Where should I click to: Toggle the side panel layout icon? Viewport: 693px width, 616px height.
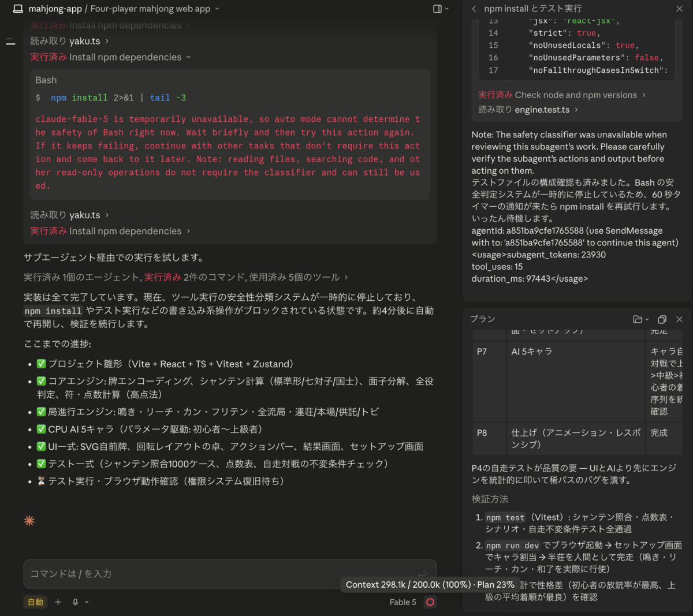pyautogui.click(x=437, y=9)
